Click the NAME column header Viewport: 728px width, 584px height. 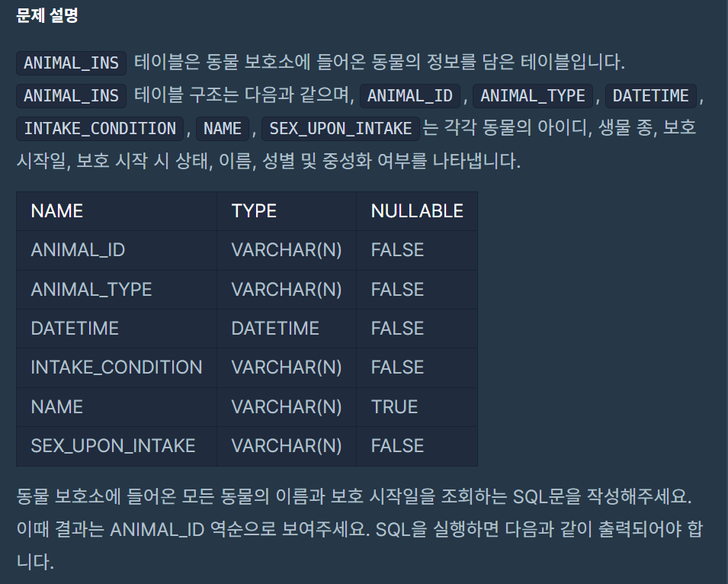click(x=117, y=211)
